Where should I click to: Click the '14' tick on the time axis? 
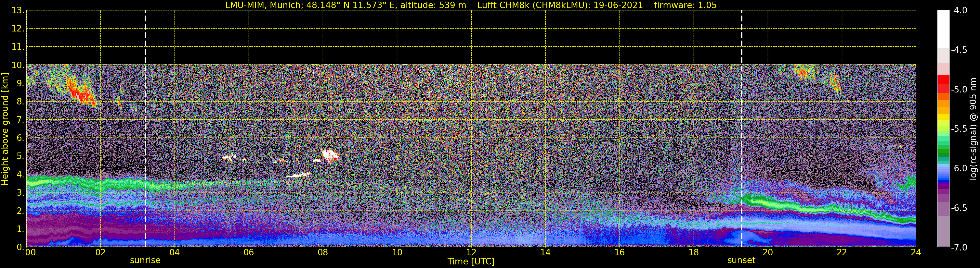pos(545,252)
